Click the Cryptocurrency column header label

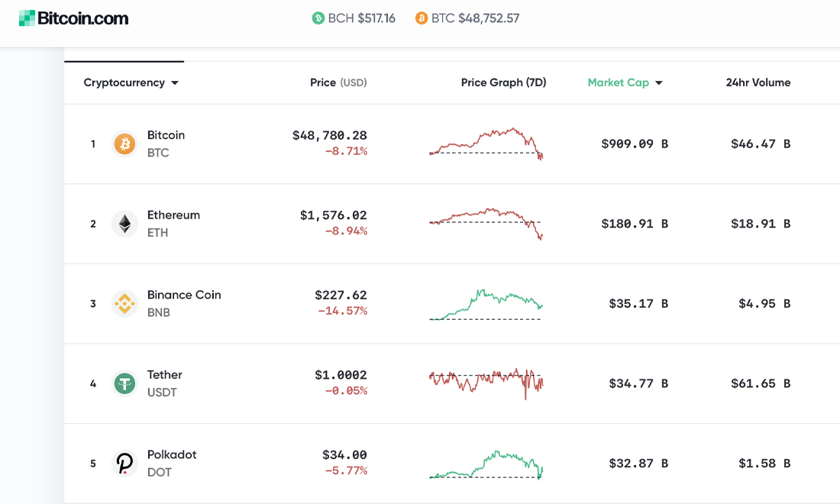pos(124,82)
